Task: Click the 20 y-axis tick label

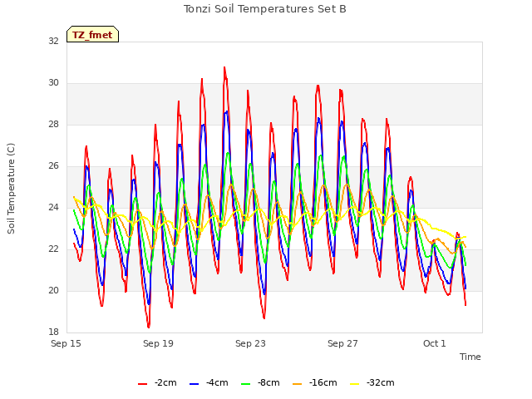Action: tap(53, 290)
